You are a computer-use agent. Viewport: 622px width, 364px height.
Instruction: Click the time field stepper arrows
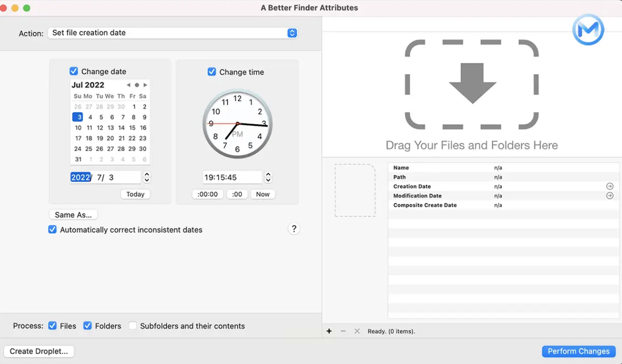point(268,177)
